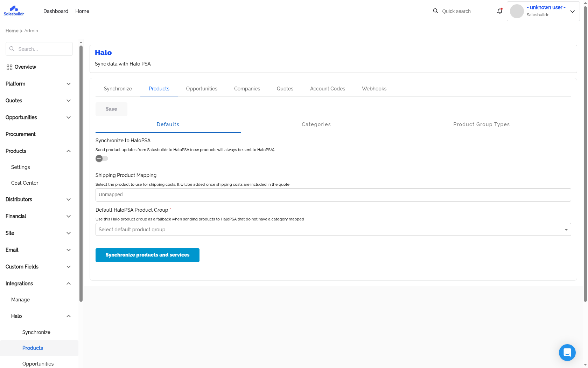Click the Admin breadcrumb
Screen dimensions: 588x368
click(31, 31)
